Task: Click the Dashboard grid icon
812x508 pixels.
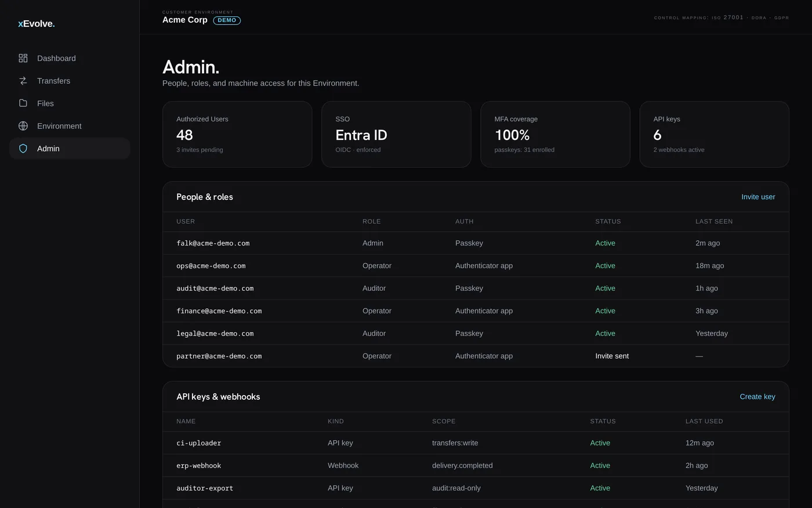Action: (23, 58)
